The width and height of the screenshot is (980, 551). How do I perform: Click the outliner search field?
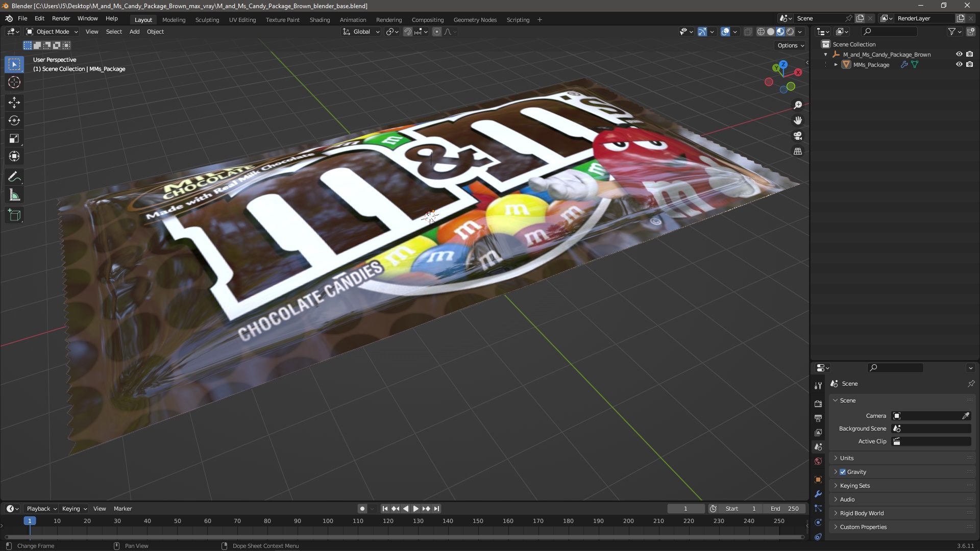point(889,32)
